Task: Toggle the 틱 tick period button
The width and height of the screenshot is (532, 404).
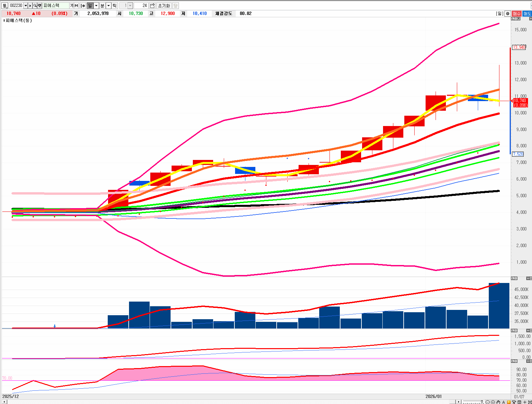Action: (114, 6)
